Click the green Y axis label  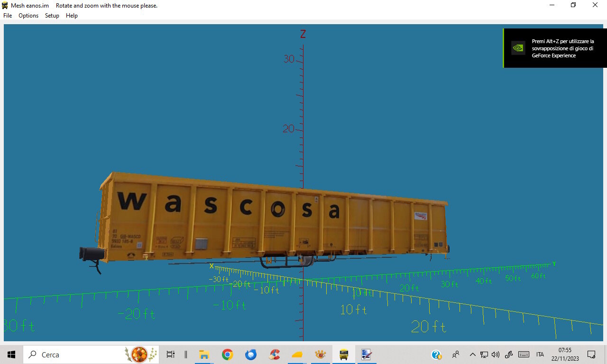pos(554,264)
